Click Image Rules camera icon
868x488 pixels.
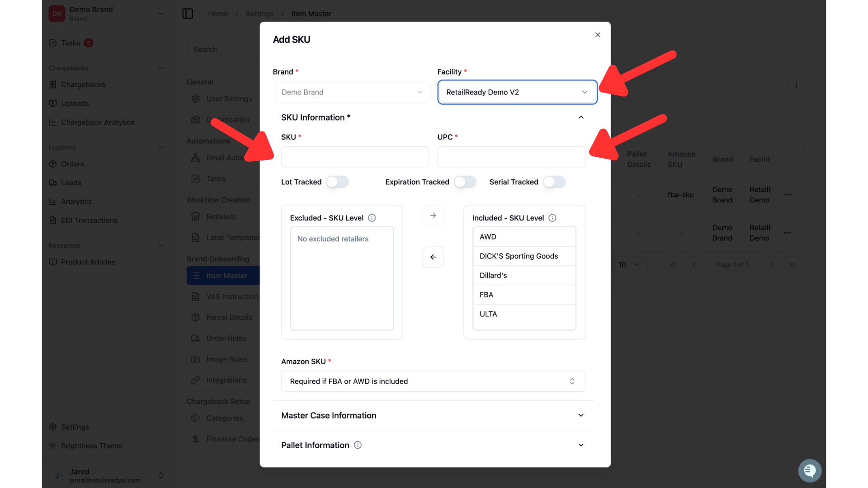click(195, 359)
